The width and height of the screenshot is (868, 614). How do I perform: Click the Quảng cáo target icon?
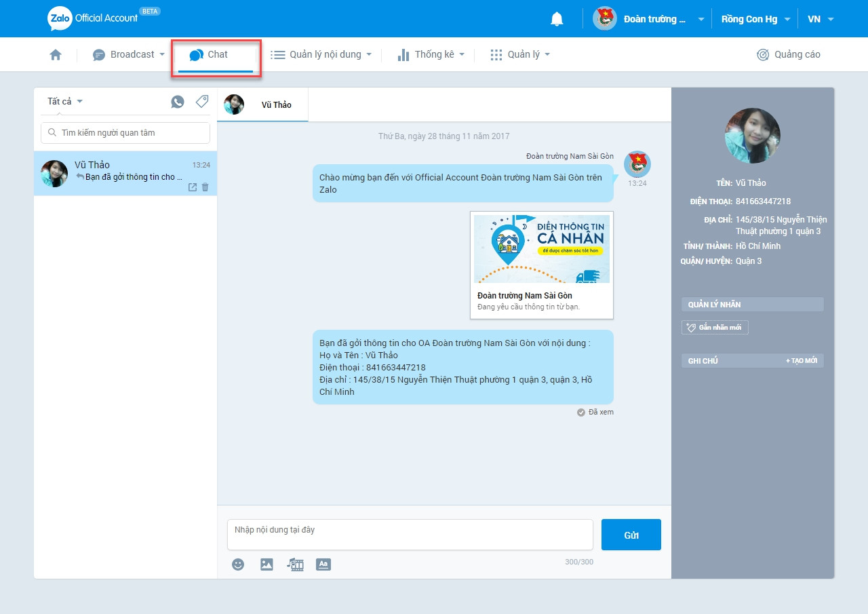763,55
